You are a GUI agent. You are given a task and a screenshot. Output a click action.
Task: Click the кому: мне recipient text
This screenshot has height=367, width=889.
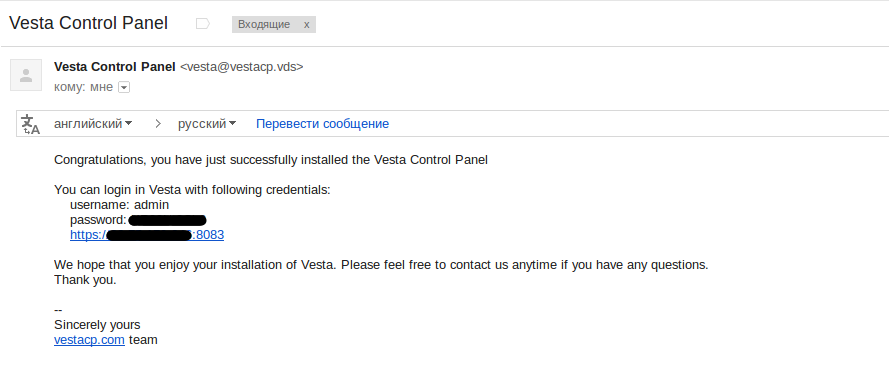pos(83,87)
